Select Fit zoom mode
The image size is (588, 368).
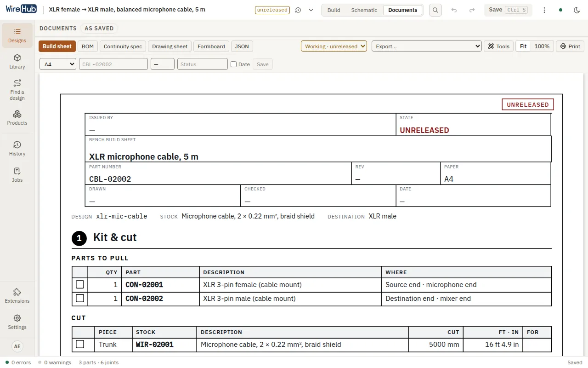tap(523, 46)
